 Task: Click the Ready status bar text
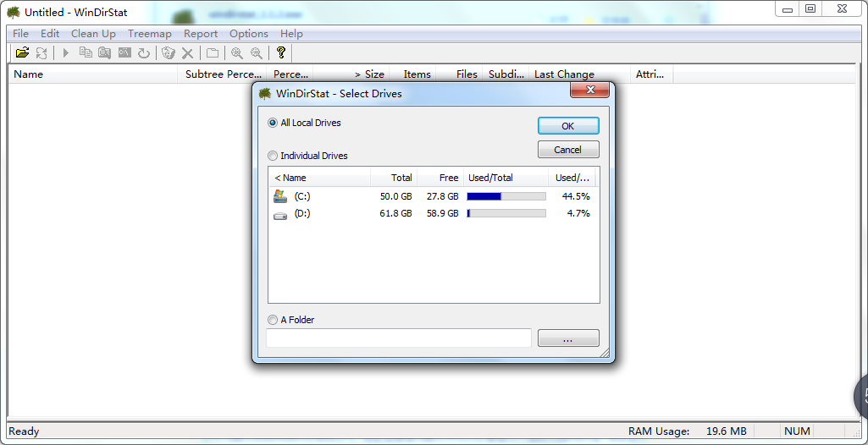pyautogui.click(x=24, y=431)
